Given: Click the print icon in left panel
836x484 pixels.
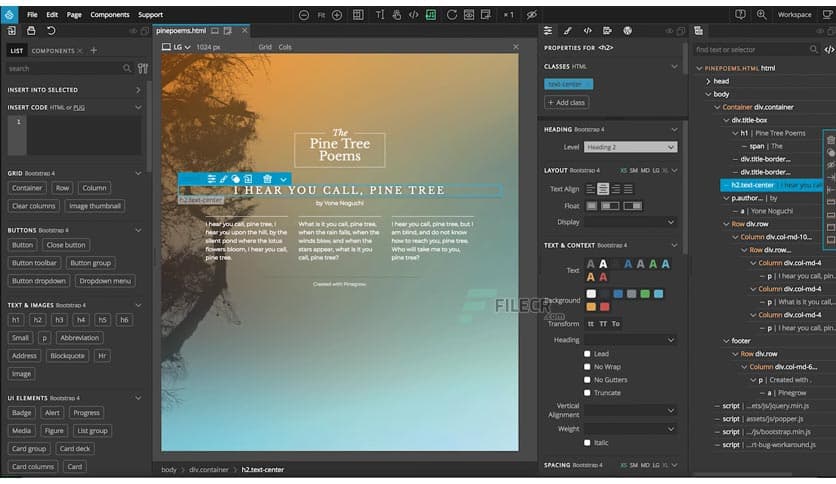Looking at the screenshot, I should tap(31, 31).
